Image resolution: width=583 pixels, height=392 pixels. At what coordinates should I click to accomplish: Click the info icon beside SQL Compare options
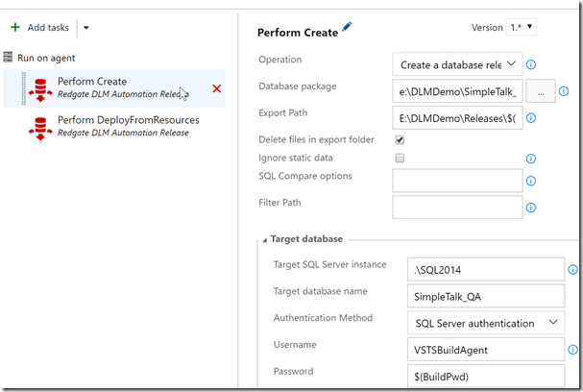click(x=531, y=180)
